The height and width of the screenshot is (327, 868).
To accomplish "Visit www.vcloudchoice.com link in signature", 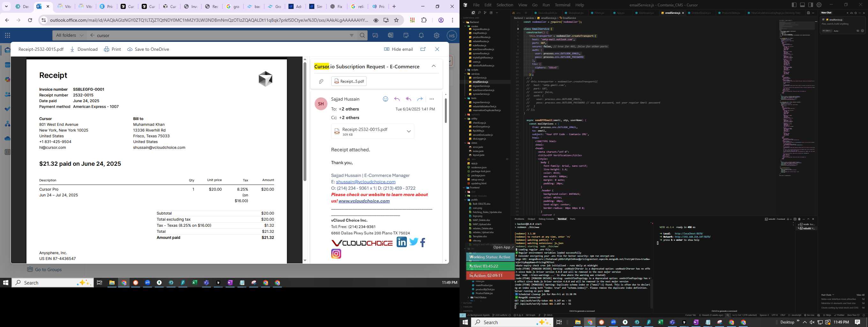I will coord(364,201).
